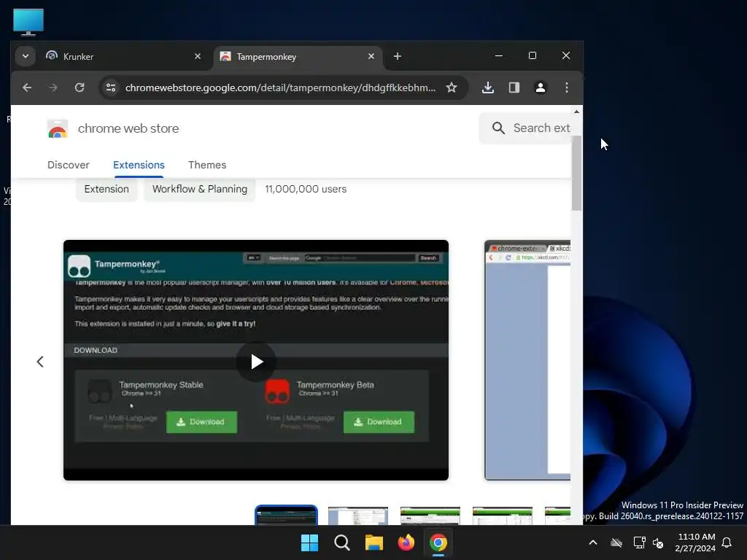
Task: Open the Windows Start menu
Action: click(309, 542)
